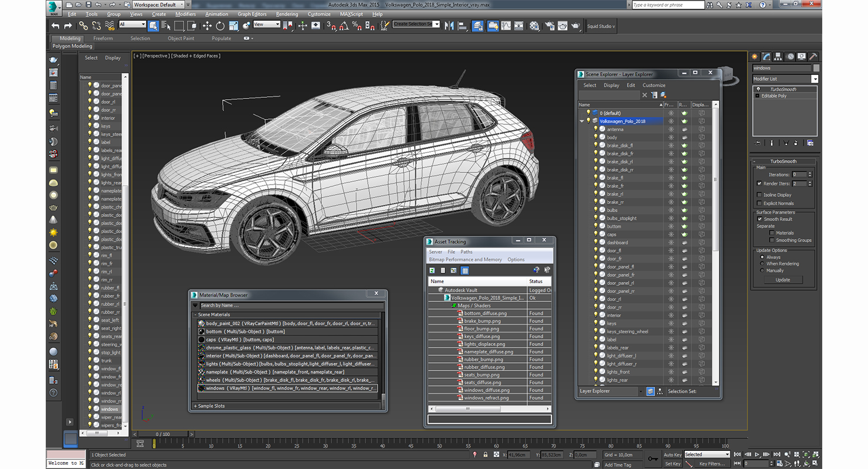Click the large Set Keys key button

(x=653, y=458)
